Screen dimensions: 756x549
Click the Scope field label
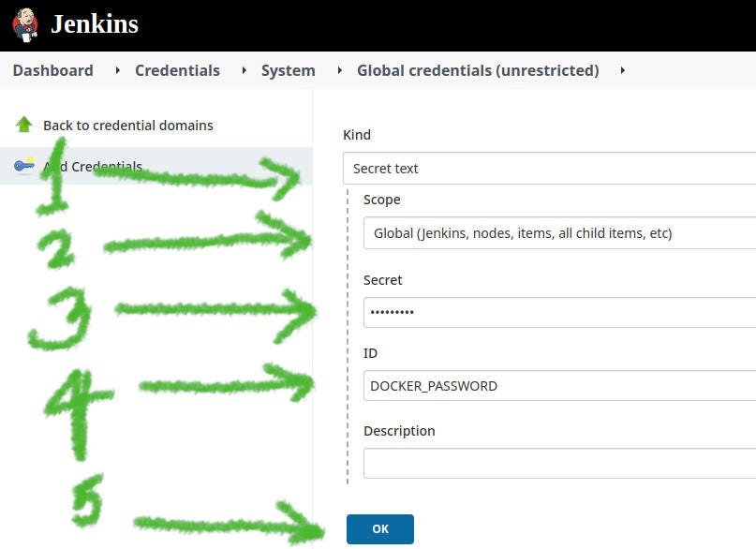382,200
